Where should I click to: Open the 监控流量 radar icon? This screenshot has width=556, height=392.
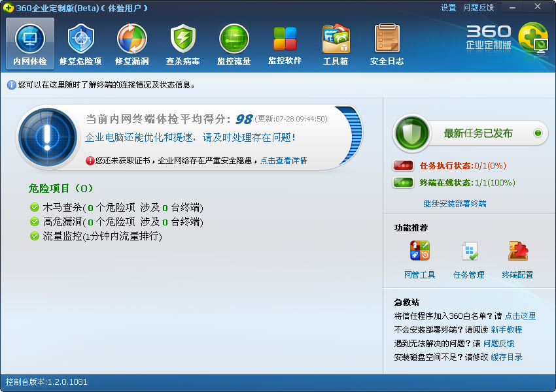(x=234, y=39)
